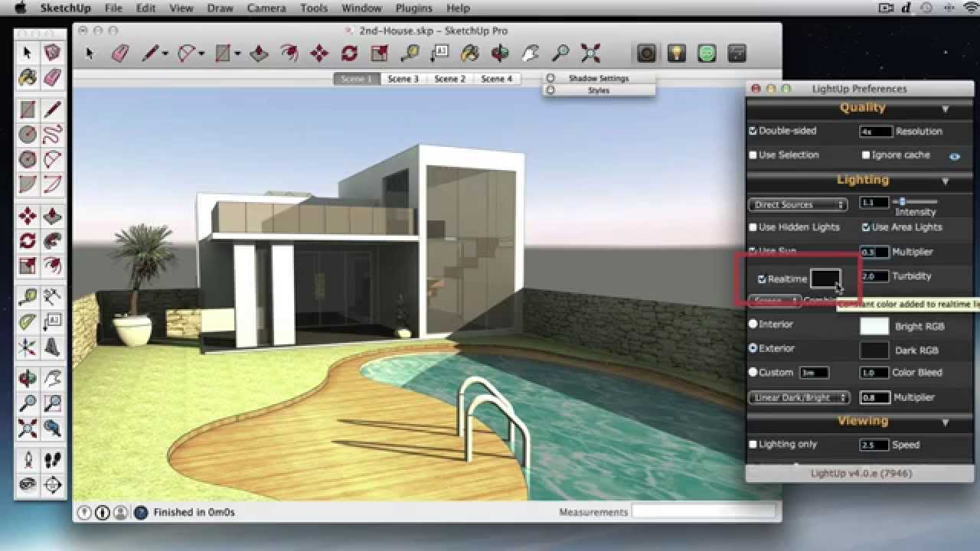Image resolution: width=980 pixels, height=551 pixels.
Task: Select the Protractor tool
Action: [x=28, y=321]
